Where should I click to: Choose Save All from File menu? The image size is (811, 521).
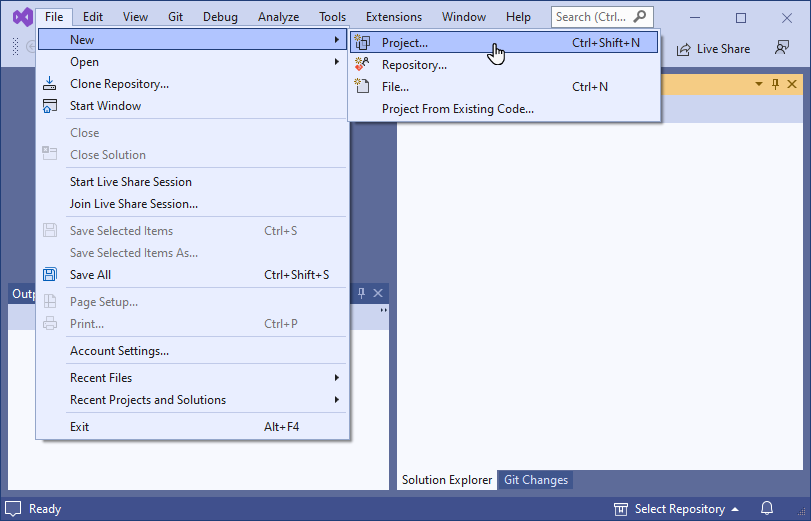point(192,275)
